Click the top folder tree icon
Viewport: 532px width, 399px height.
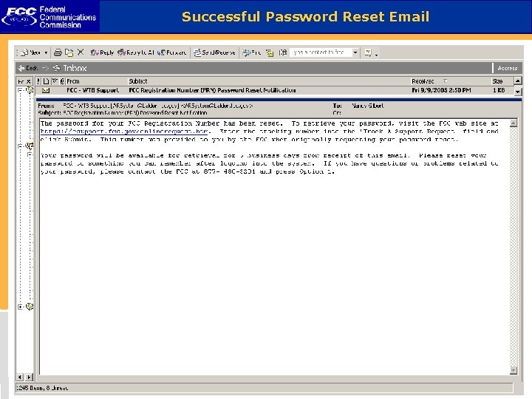click(30, 89)
